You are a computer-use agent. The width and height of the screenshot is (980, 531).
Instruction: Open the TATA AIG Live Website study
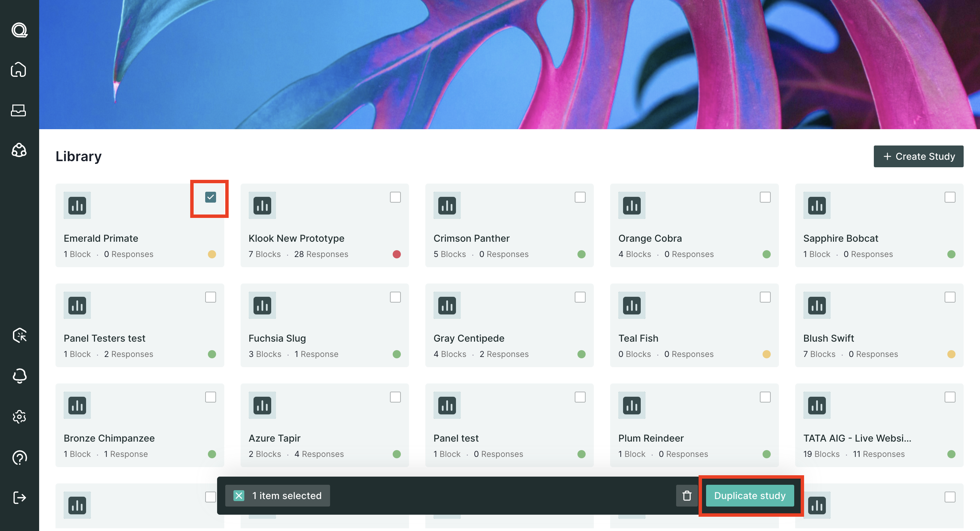click(857, 438)
